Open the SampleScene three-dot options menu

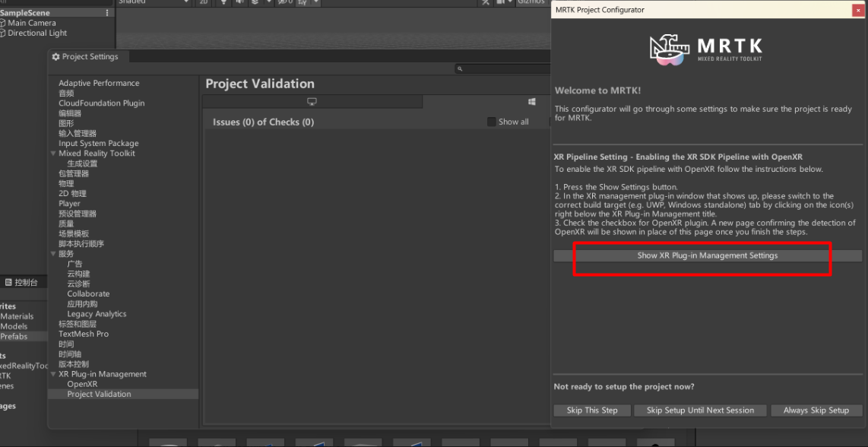107,13
